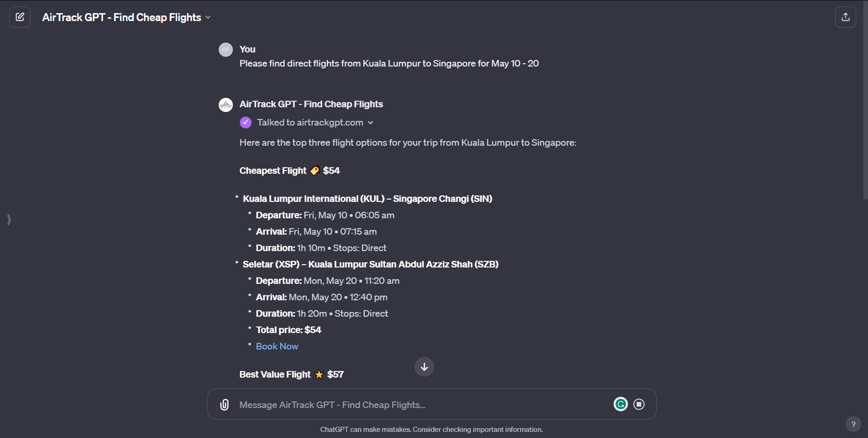Click the Talked to airtrackgpt.com text
Image resolution: width=868 pixels, height=438 pixels.
tap(310, 123)
